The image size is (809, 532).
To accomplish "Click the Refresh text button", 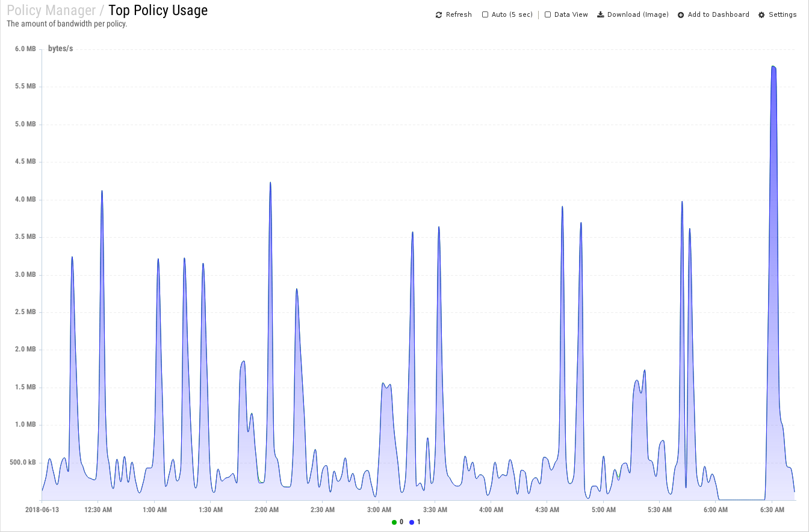I will (x=459, y=14).
